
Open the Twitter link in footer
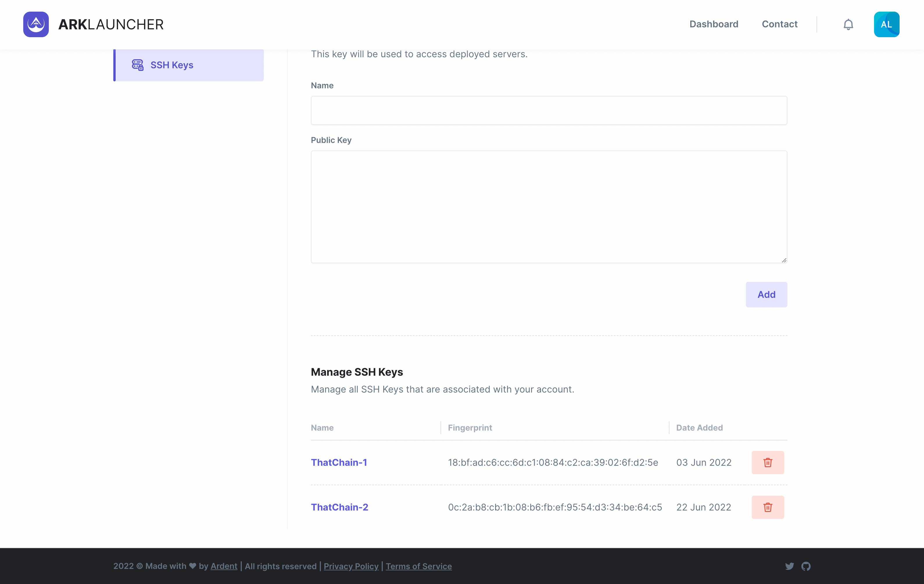point(789,566)
